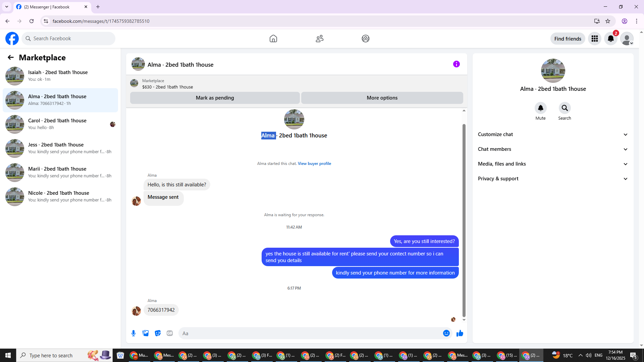Open the emoji picker in message box
Image resolution: width=644 pixels, height=362 pixels.
point(446,333)
